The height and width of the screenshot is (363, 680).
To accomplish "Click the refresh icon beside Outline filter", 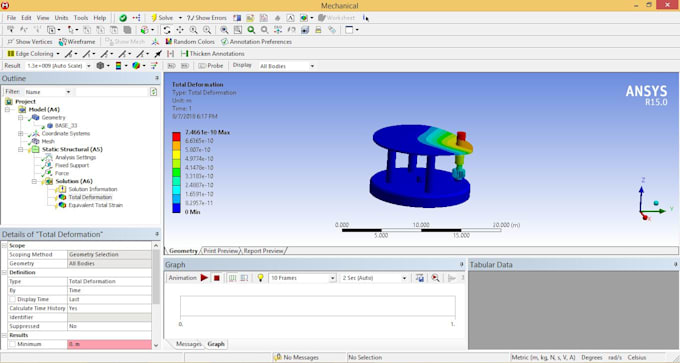I will click(x=153, y=92).
